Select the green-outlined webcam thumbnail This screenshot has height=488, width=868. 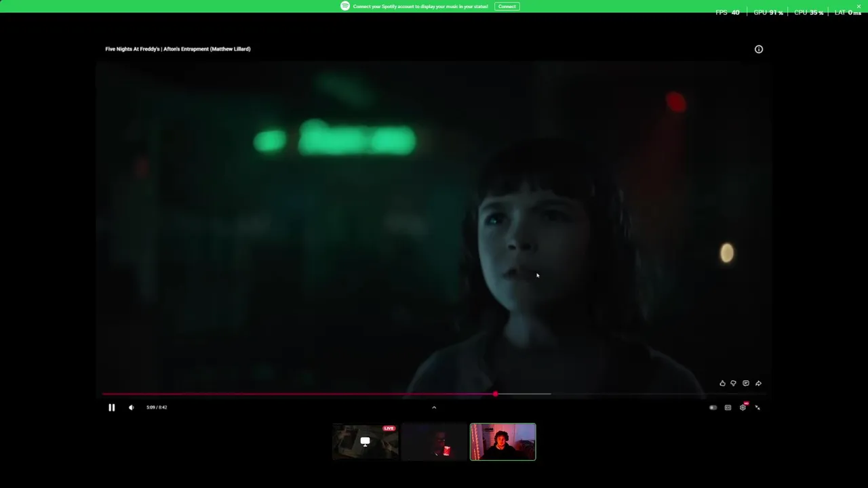click(502, 442)
